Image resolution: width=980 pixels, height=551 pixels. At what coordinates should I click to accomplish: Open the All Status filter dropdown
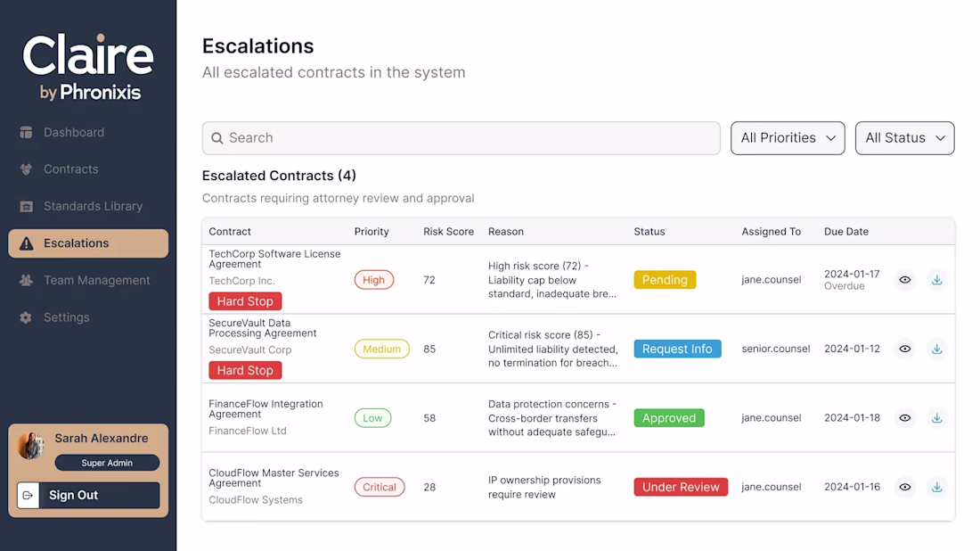point(904,138)
